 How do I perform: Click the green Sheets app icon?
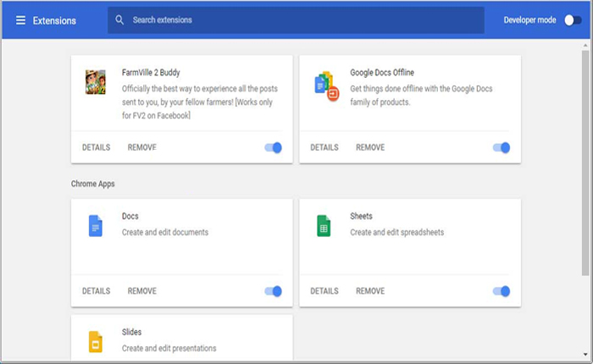324,225
